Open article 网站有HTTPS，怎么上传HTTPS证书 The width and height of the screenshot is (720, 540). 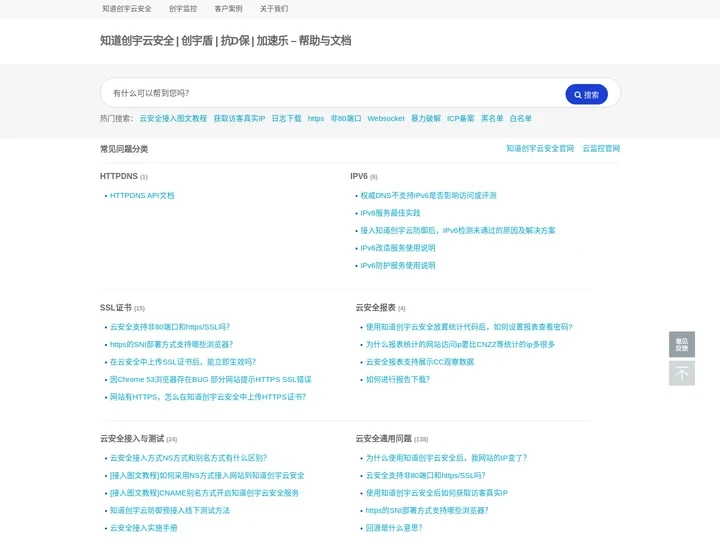pyautogui.click(x=208, y=397)
